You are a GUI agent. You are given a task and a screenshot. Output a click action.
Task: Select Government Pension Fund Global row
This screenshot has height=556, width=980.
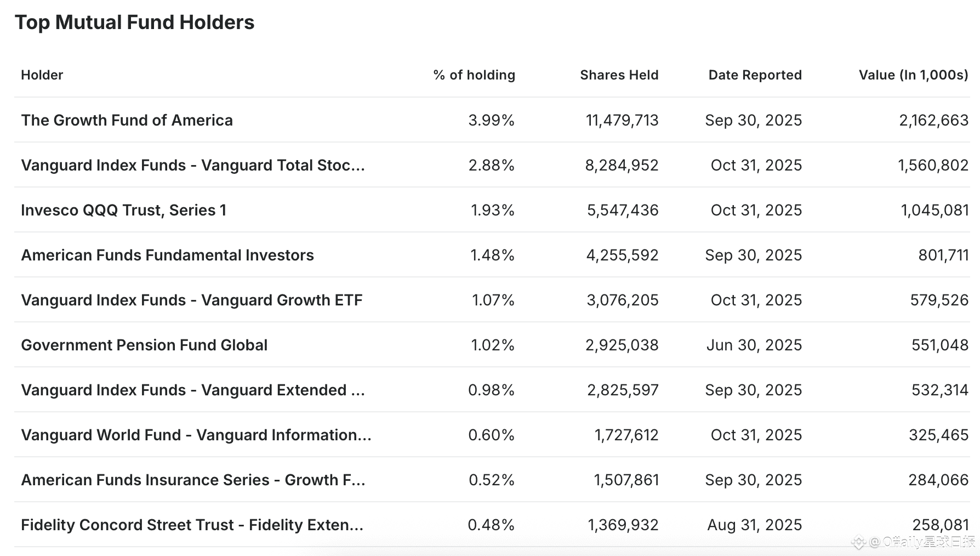pos(144,345)
